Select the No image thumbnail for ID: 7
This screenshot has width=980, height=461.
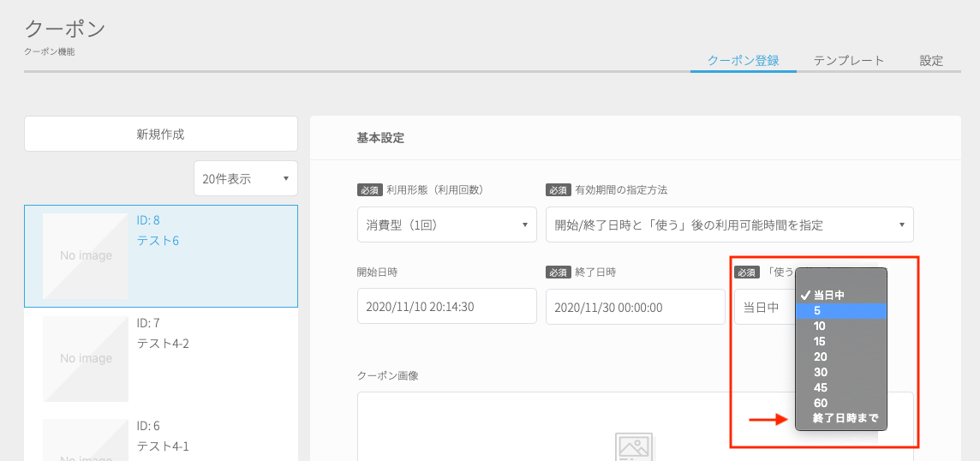pyautogui.click(x=86, y=358)
